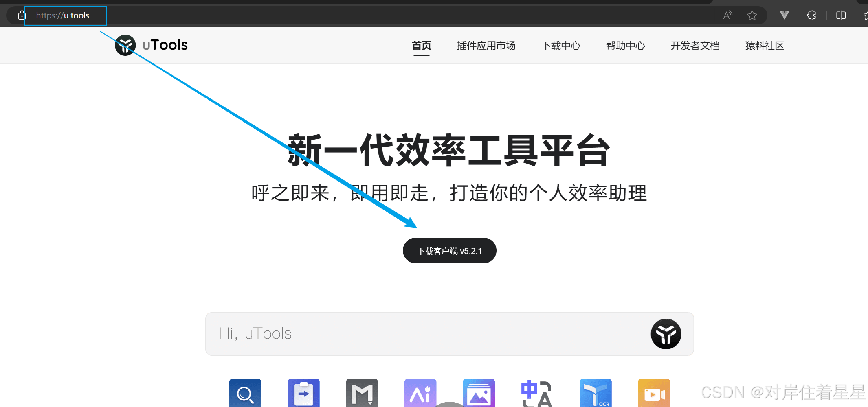Open 开发者文档 in the navigation bar

(695, 46)
